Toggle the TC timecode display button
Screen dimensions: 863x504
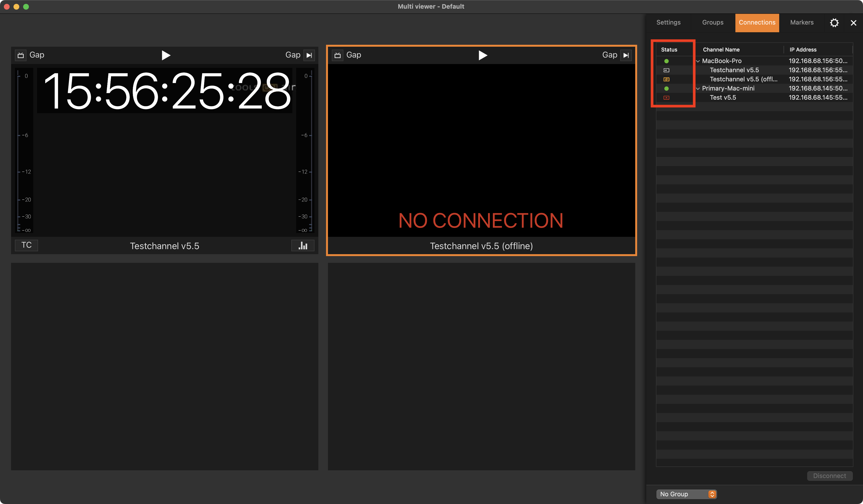[26, 245]
